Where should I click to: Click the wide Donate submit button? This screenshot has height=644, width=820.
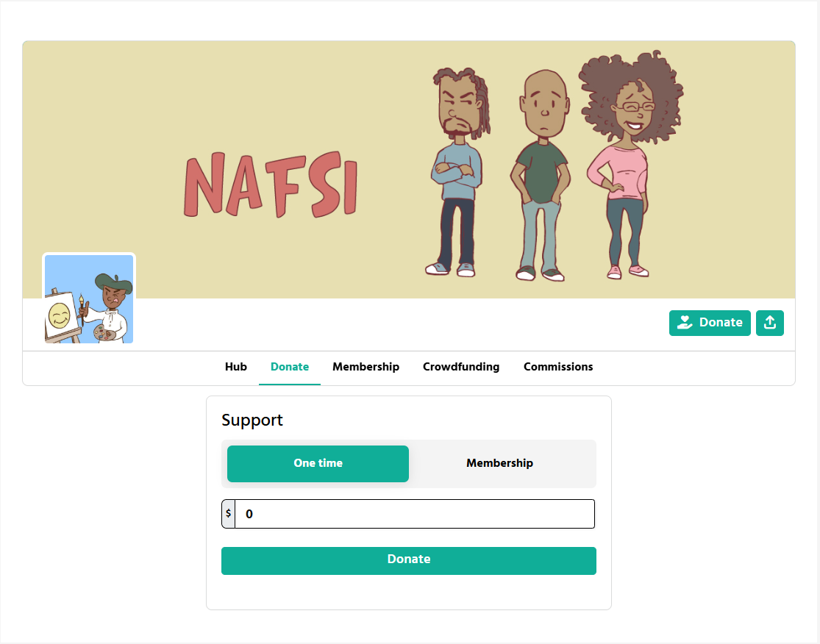408,561
